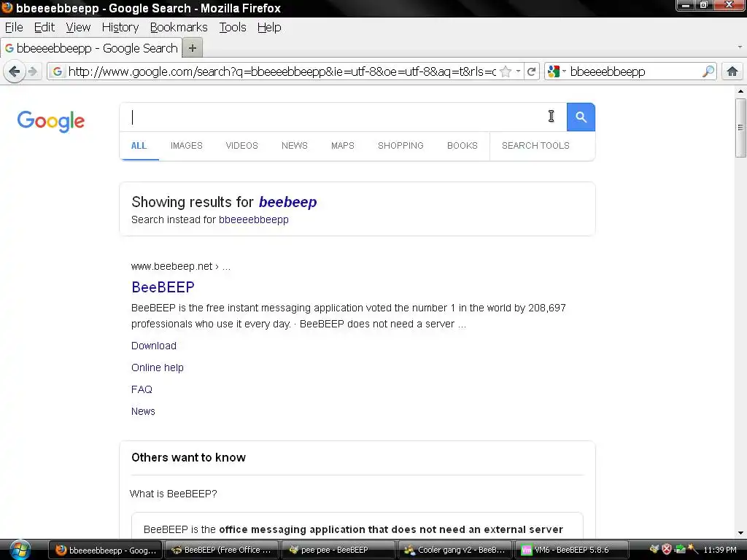Switch to the MAPS results tab
Screen dimensions: 747x560
click(343, 146)
